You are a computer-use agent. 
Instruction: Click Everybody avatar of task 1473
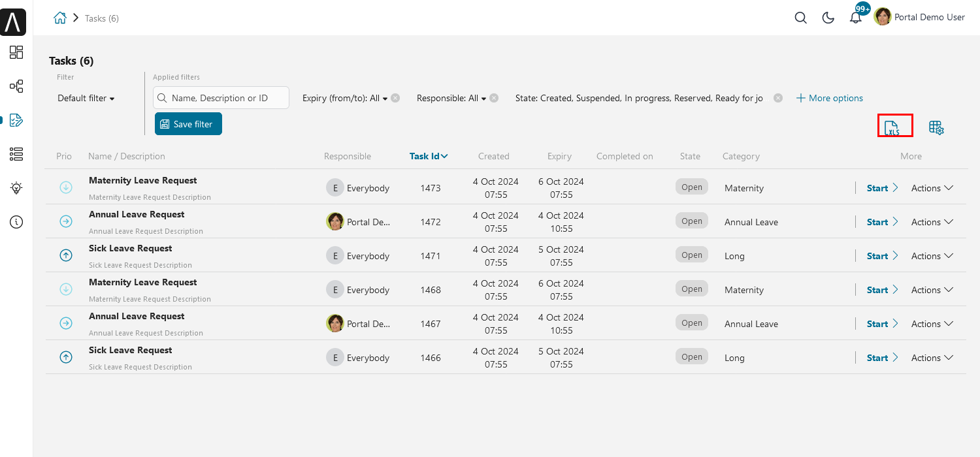coord(335,188)
